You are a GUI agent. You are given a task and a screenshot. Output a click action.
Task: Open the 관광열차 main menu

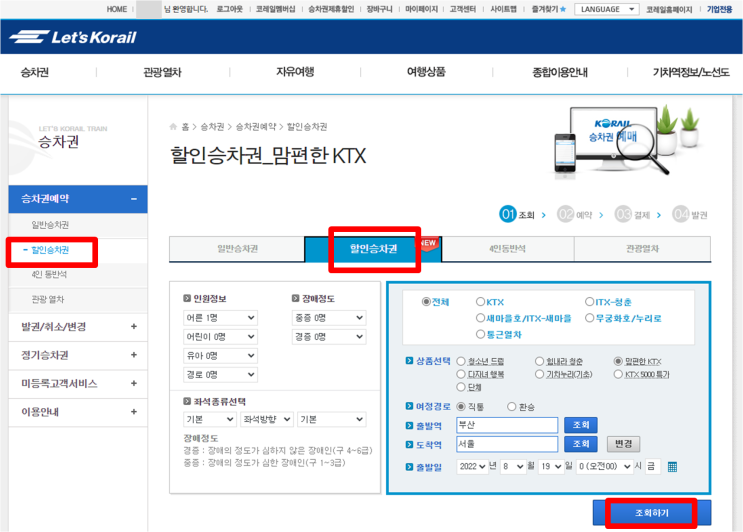163,72
